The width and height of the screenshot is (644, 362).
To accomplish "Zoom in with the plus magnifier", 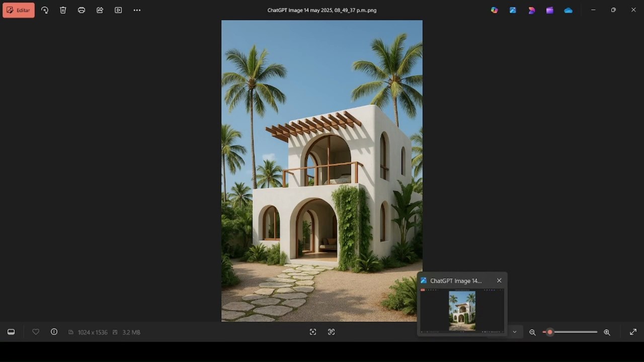I will 607,332.
